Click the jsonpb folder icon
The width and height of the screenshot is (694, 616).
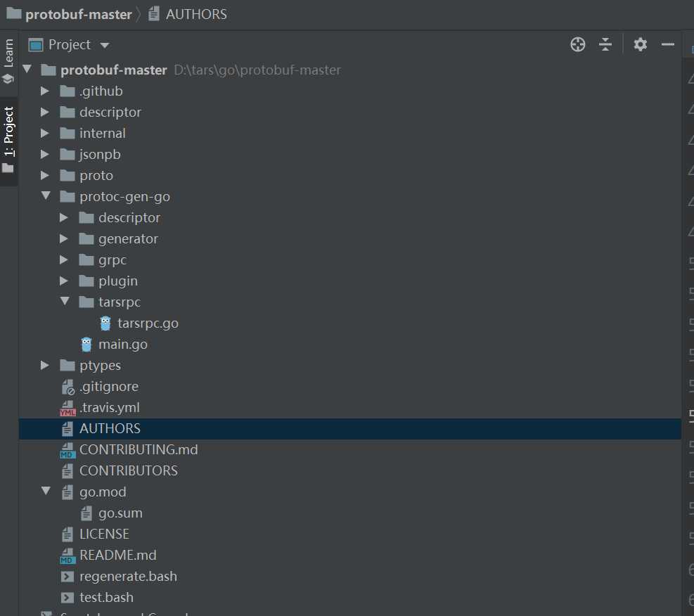pos(68,155)
